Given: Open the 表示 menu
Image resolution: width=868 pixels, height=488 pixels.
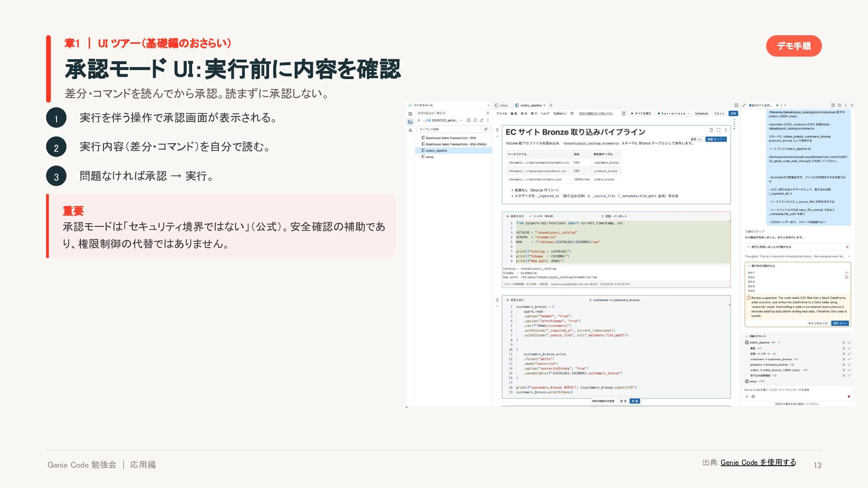Looking at the screenshot, I should click(524, 113).
